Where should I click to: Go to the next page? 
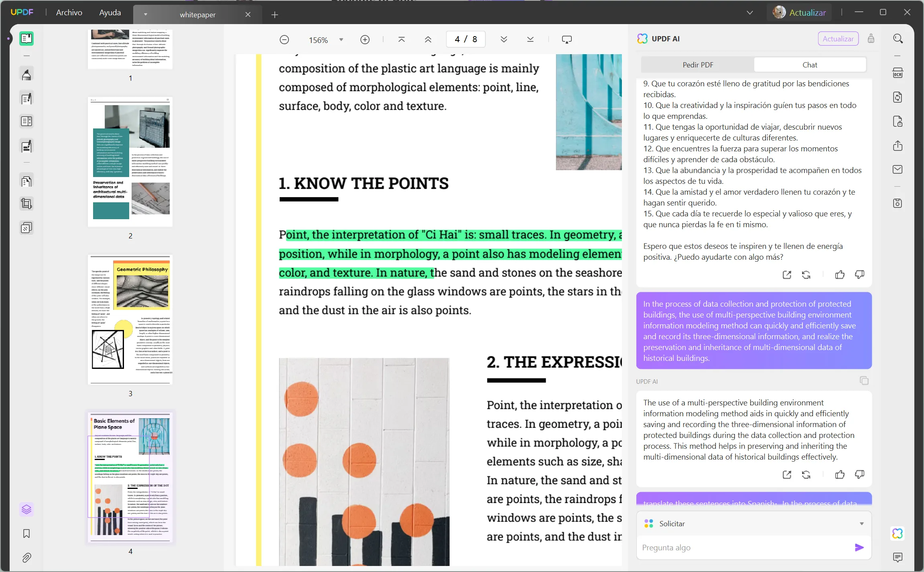tap(504, 39)
